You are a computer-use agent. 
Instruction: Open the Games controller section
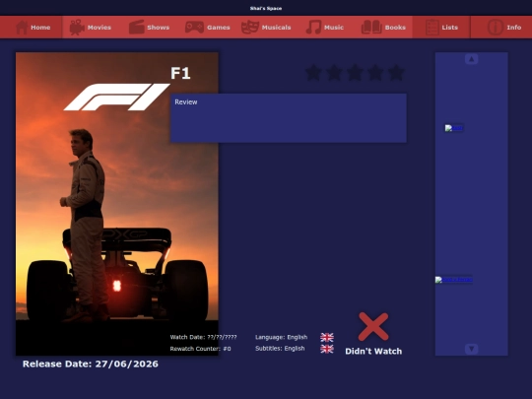(207, 28)
